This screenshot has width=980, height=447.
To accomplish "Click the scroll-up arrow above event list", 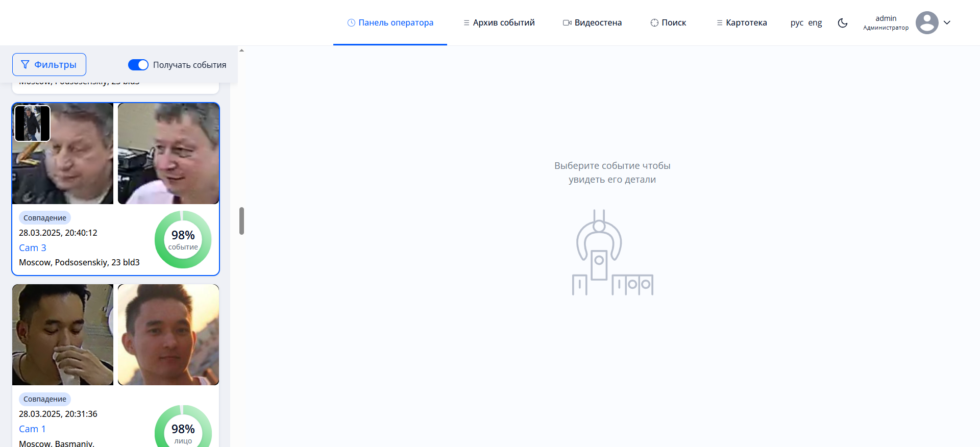I will tap(241, 51).
